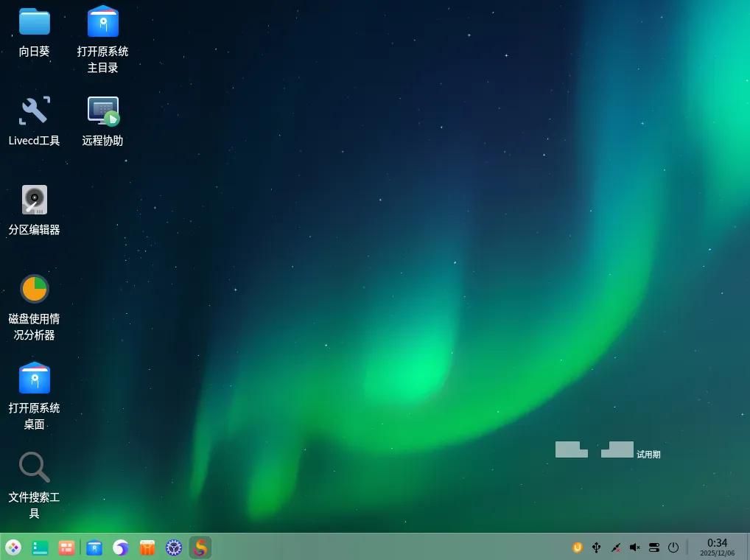Open the start menu launcher on the taskbar
The height and width of the screenshot is (560, 750).
pyautogui.click(x=13, y=547)
